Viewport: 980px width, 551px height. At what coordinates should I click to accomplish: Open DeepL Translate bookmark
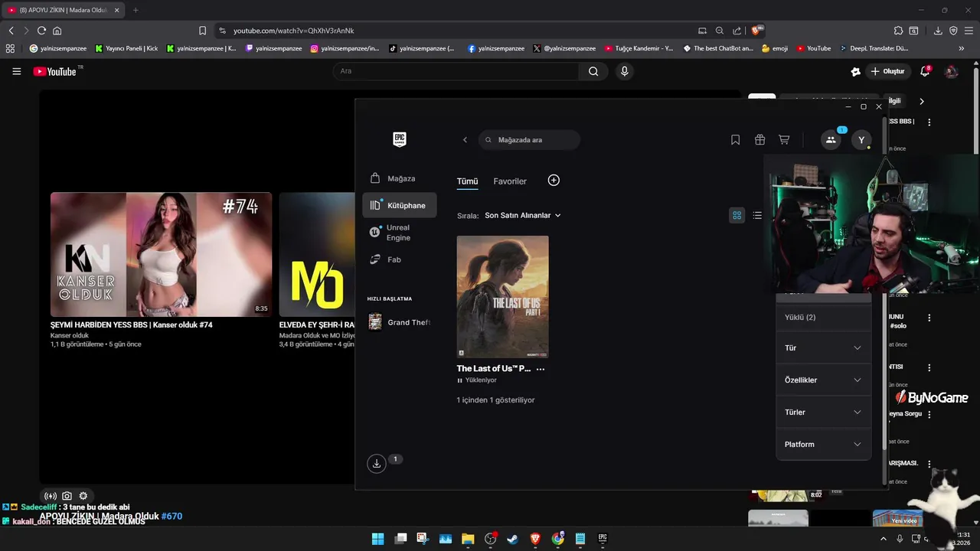pyautogui.click(x=874, y=48)
